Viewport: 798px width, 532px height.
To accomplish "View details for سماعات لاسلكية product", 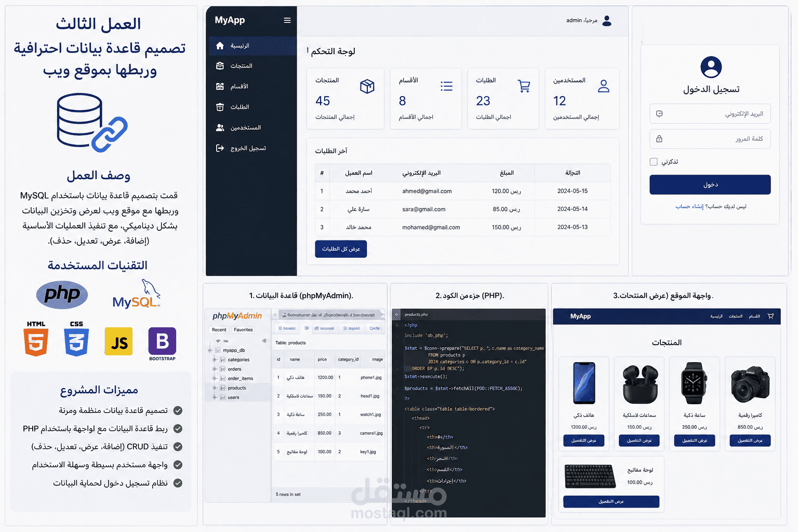I will coord(639,441).
